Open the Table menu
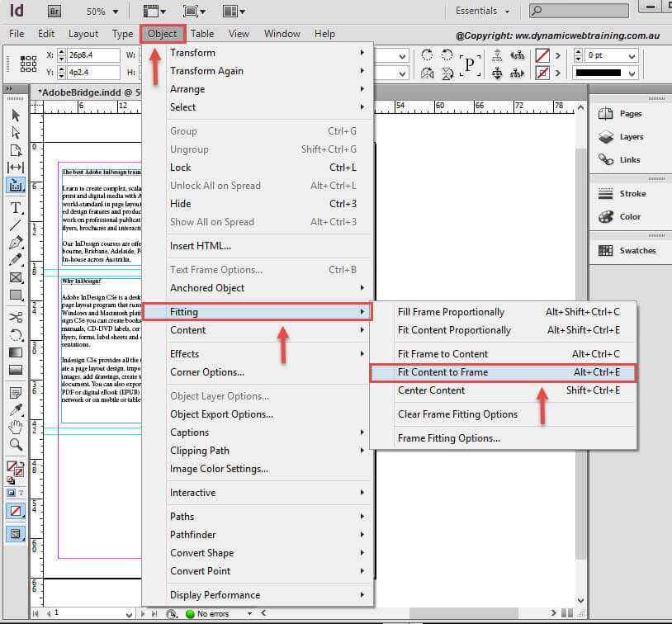 click(x=202, y=34)
